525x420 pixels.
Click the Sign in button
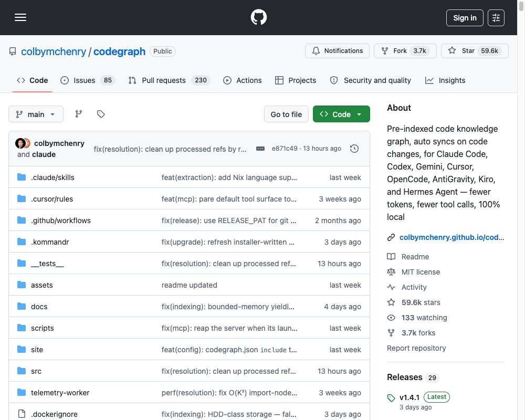coord(465,18)
